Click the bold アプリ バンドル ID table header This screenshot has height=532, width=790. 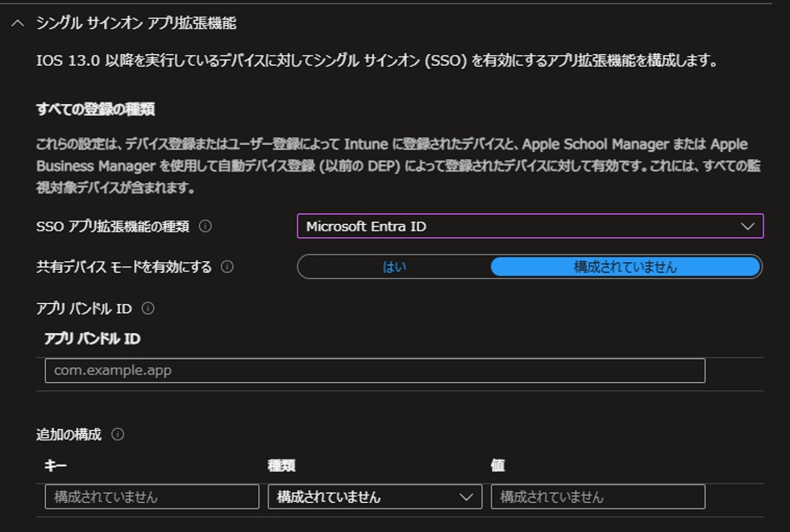pos(92,339)
